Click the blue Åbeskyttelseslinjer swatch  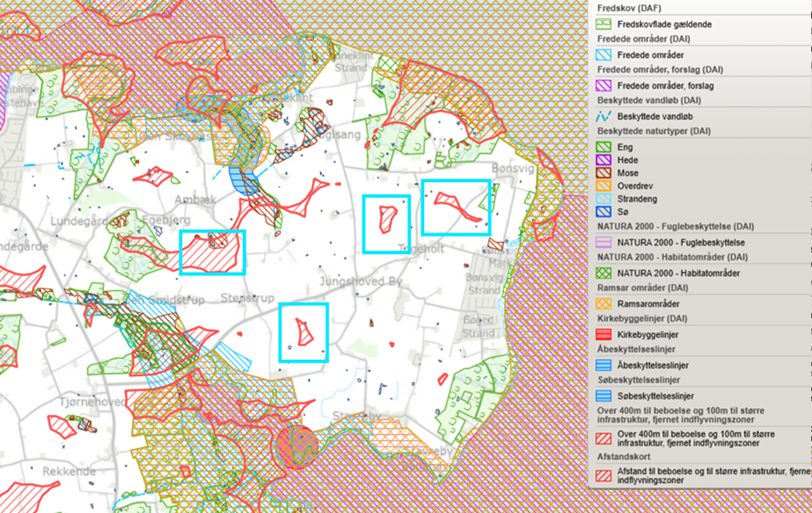click(x=604, y=365)
